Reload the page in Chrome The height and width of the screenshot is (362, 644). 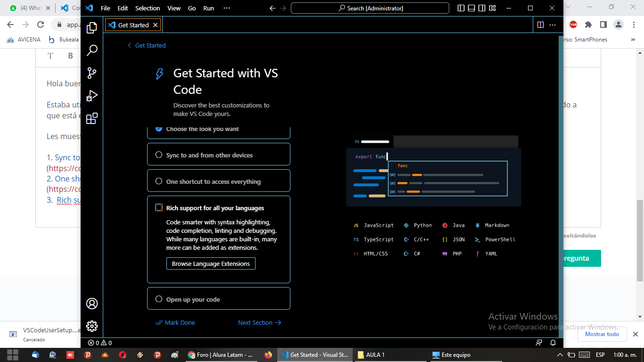coord(41,25)
